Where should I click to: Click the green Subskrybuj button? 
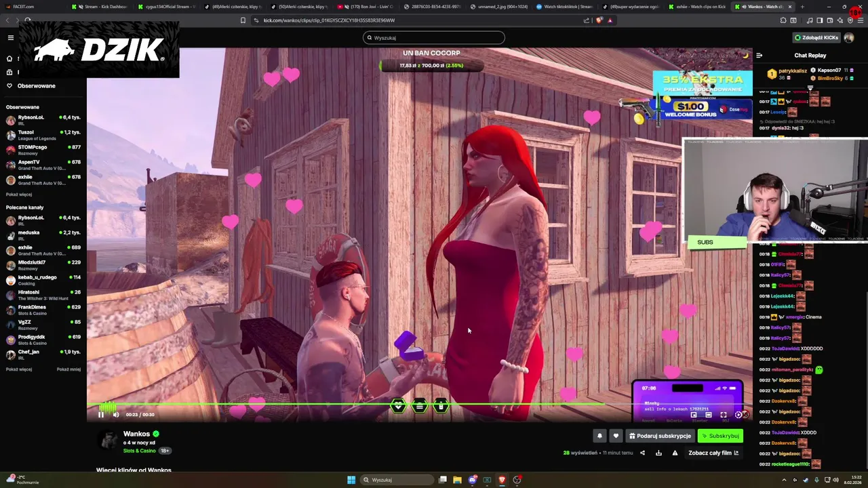720,436
